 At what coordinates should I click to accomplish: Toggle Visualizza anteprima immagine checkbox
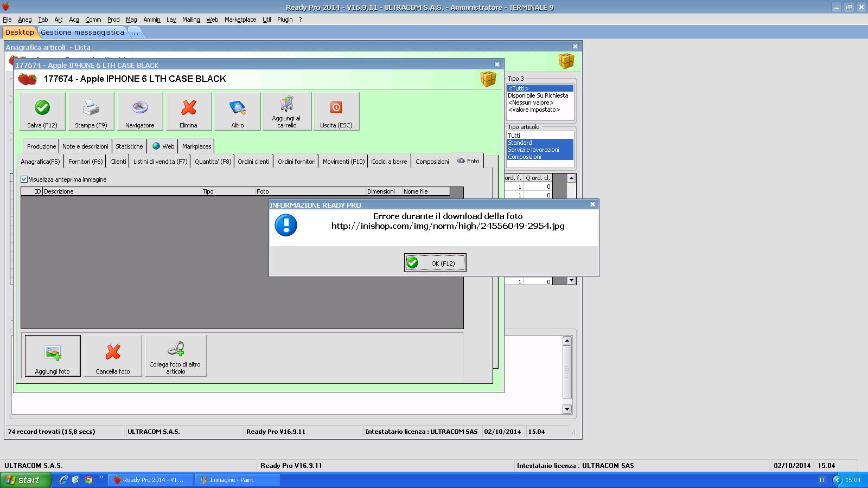[24, 179]
